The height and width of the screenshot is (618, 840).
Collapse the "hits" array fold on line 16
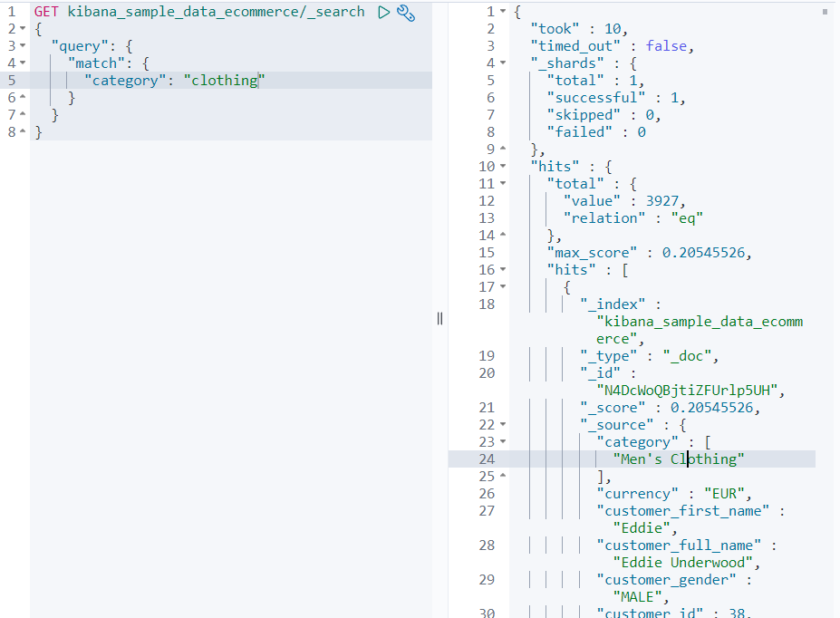(x=503, y=270)
